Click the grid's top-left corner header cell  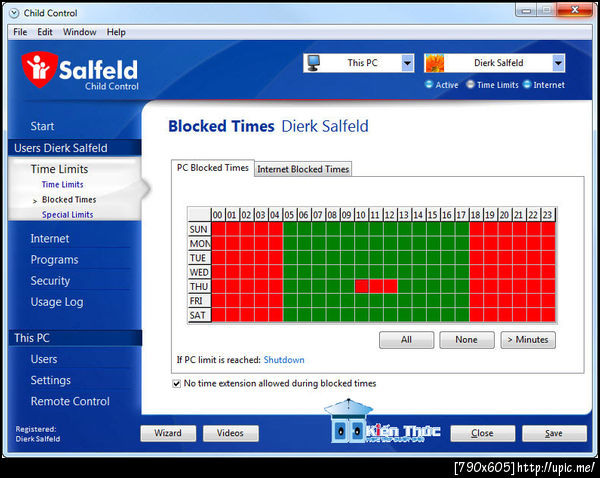coord(199,215)
